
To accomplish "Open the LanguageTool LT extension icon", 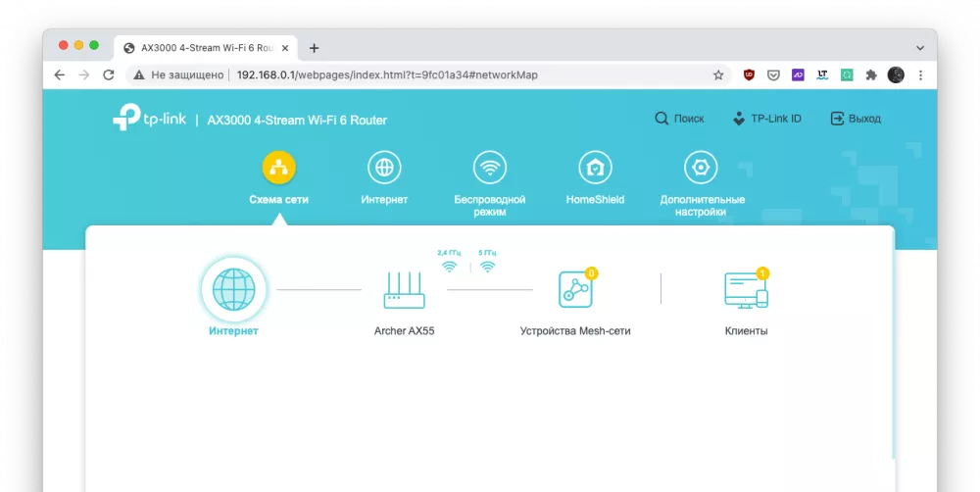I will point(822,75).
